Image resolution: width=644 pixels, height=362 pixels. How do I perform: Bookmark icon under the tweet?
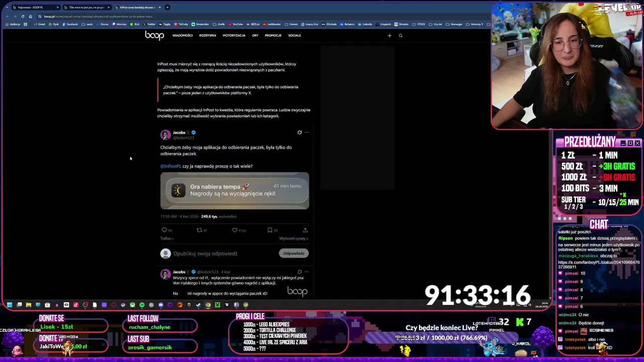point(270,230)
